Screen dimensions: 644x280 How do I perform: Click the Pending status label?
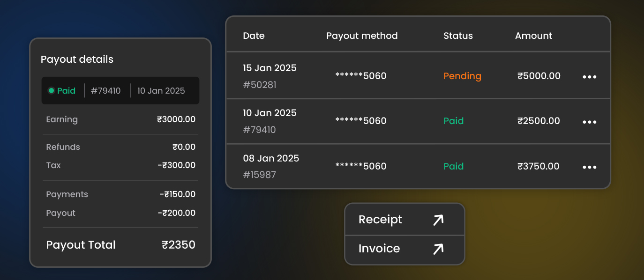tap(462, 76)
